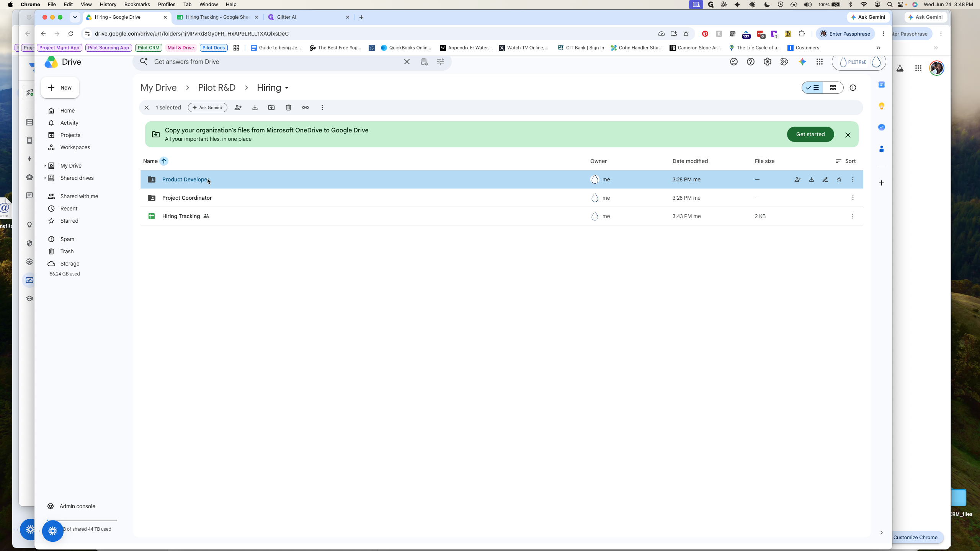
Task: Switch to Glitter AI browser tab
Action: pyautogui.click(x=309, y=17)
